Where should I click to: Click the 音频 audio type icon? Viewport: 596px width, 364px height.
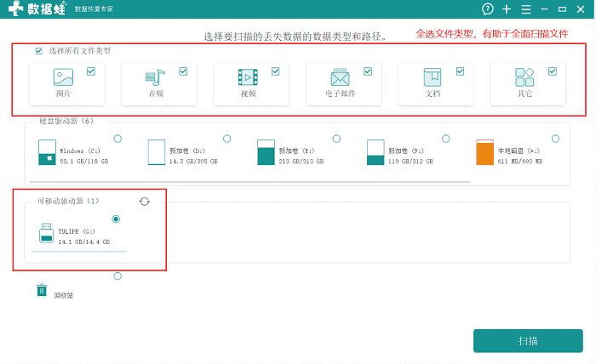click(x=155, y=77)
